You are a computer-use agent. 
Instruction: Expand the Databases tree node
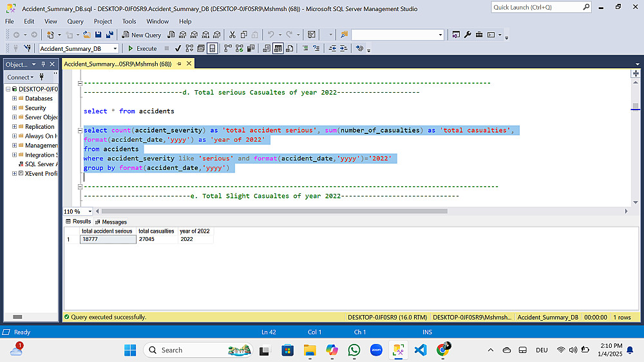(14, 99)
